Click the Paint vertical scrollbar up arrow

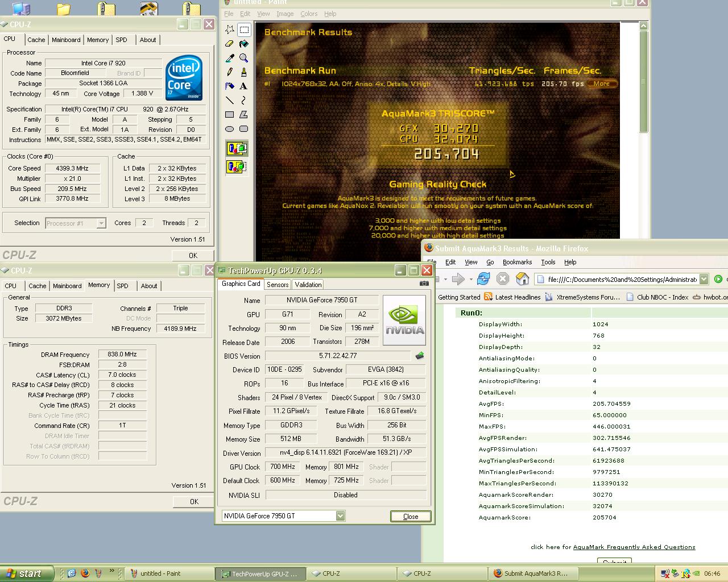643,26
